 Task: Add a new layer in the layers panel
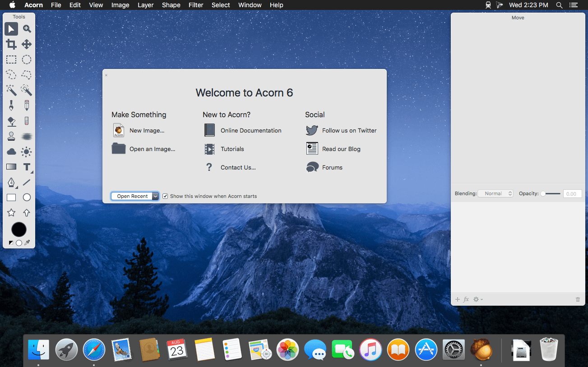(457, 299)
